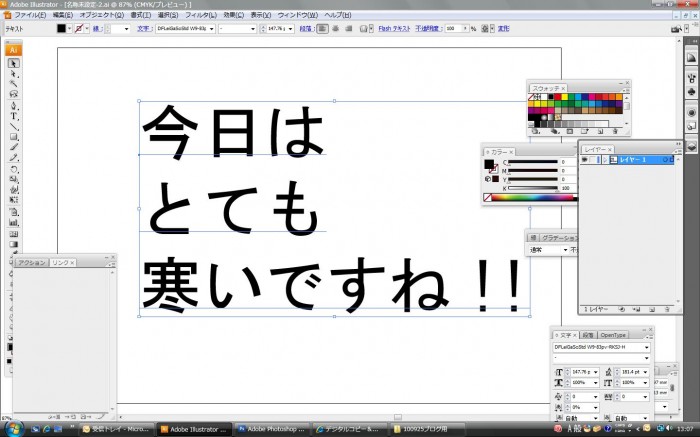This screenshot has height=437, width=700.
Task: Select the Line Segment tool
Action: (x=14, y=127)
